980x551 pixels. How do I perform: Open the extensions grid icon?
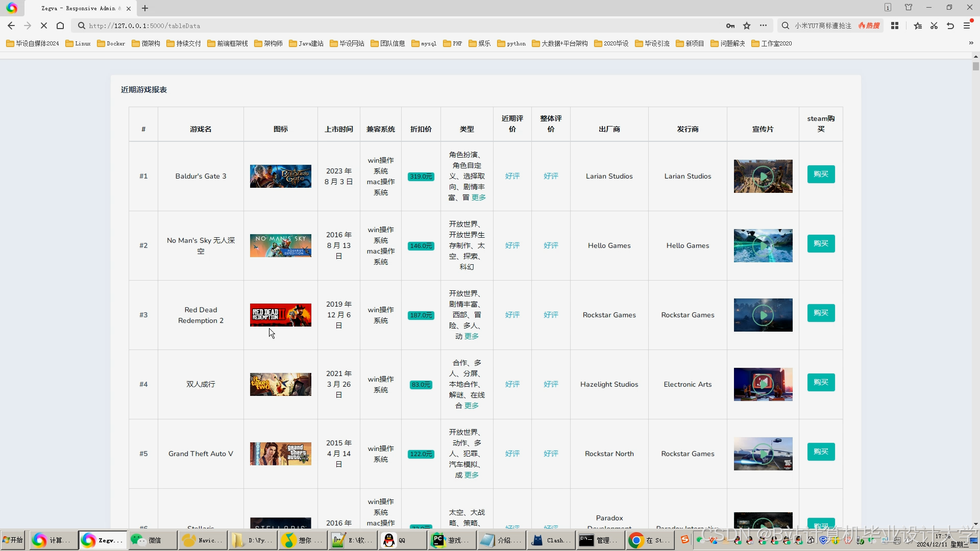click(895, 26)
